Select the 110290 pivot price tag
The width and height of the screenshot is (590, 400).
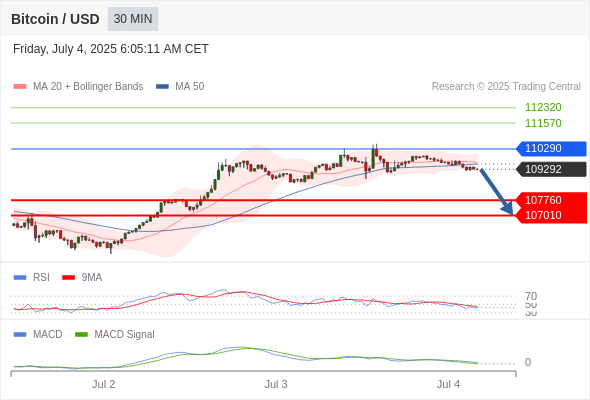551,149
